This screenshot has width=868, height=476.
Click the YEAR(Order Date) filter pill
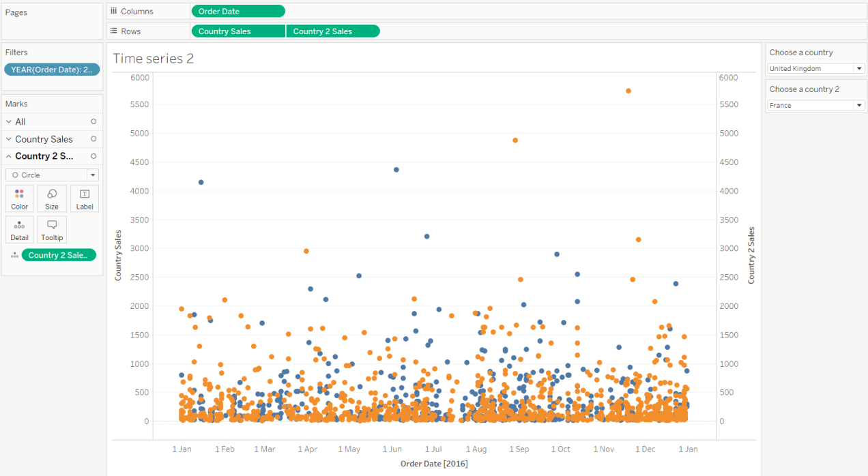point(52,70)
